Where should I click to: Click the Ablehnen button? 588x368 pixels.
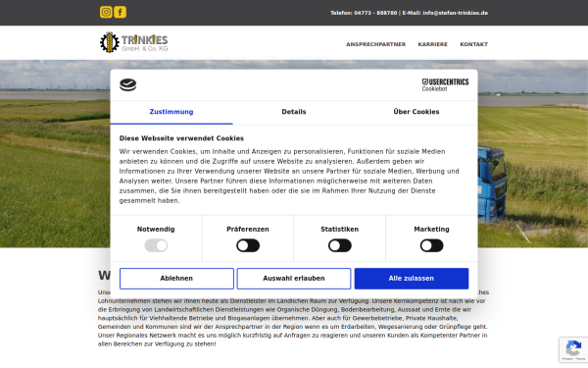(176, 279)
